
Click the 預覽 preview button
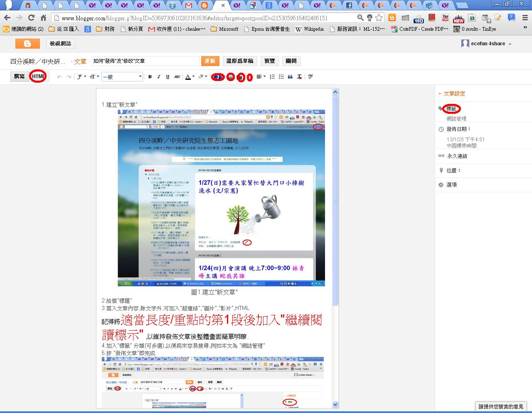point(269,61)
